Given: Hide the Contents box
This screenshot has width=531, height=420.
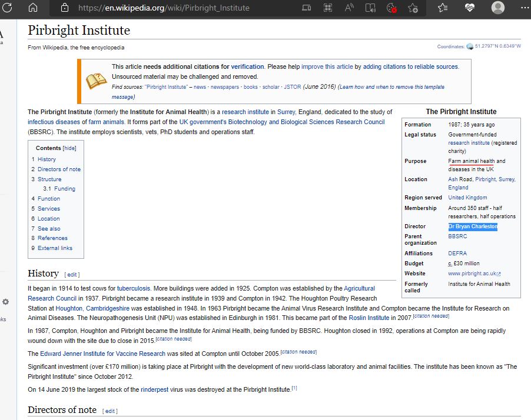Looking at the screenshot, I should tap(69, 148).
